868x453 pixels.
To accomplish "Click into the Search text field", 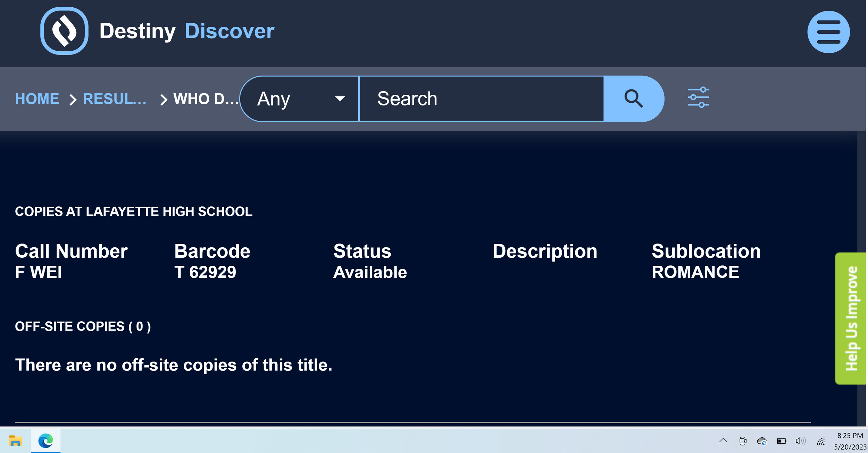I will pyautogui.click(x=481, y=99).
